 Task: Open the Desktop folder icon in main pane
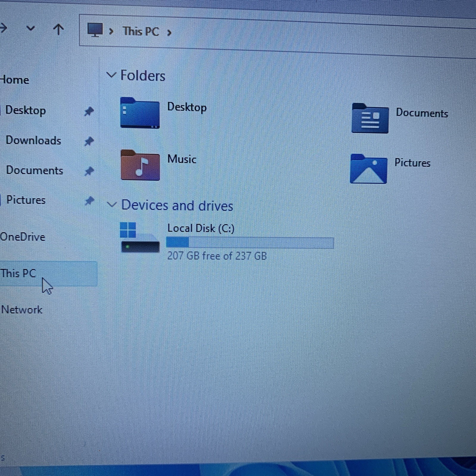[140, 113]
